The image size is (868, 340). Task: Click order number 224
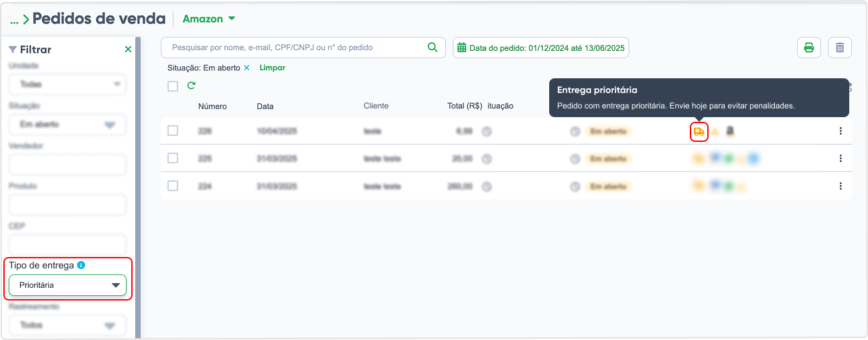tap(205, 186)
